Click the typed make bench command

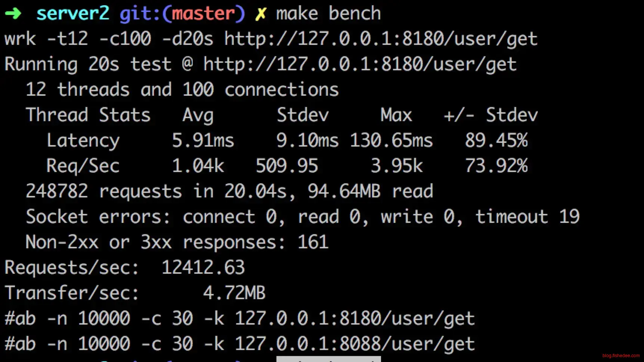pos(328,13)
